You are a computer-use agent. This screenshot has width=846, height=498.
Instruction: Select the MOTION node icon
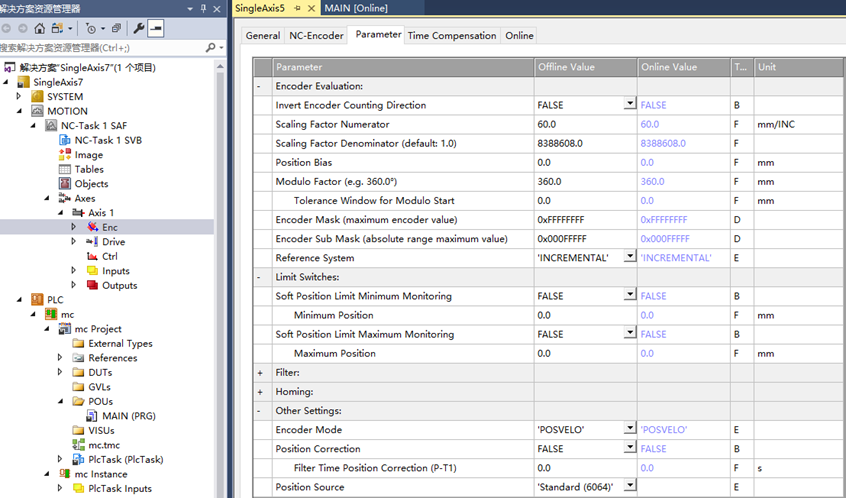(37, 111)
